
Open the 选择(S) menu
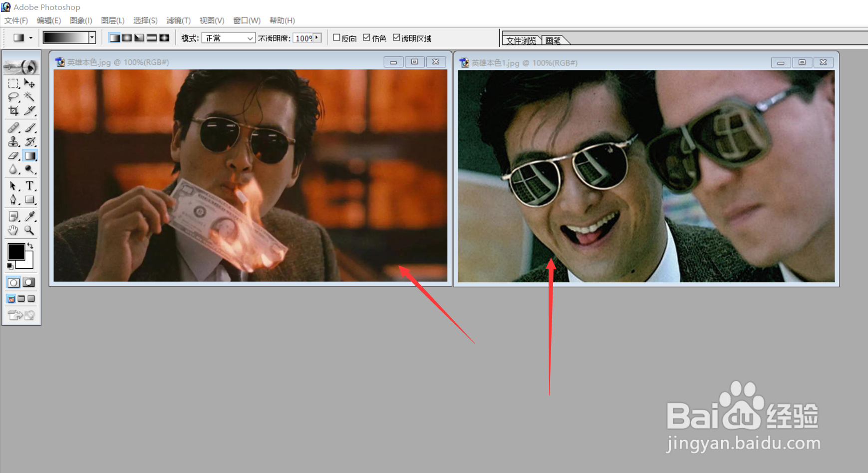click(x=145, y=20)
